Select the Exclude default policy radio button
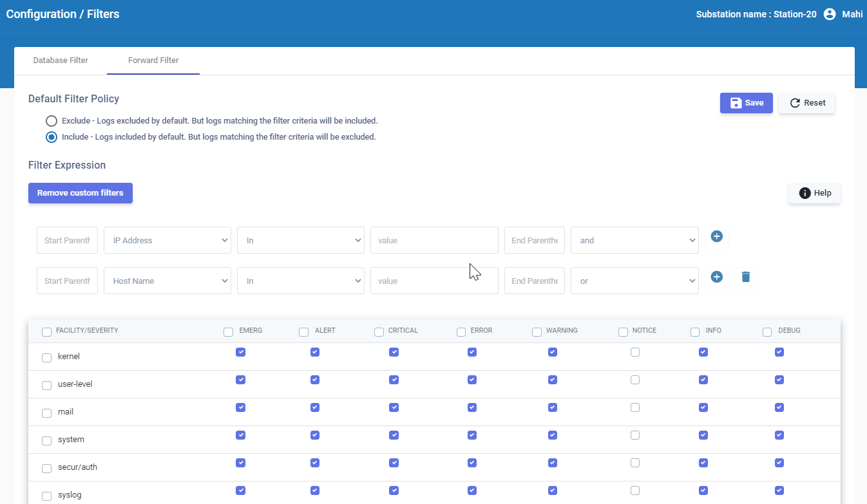This screenshot has height=504, width=867. pyautogui.click(x=52, y=121)
